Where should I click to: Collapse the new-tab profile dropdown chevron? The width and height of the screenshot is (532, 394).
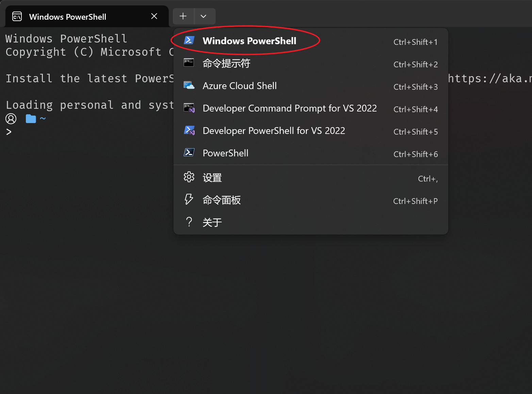click(x=204, y=16)
